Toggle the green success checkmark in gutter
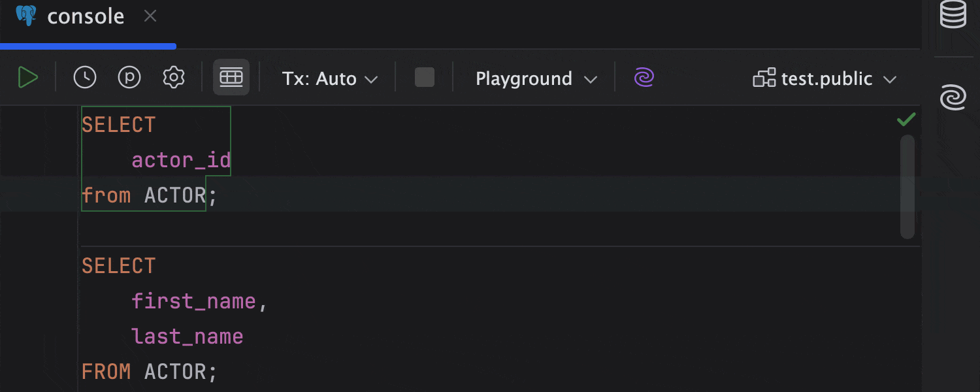Screen dimensions: 980x392 [x=906, y=120]
